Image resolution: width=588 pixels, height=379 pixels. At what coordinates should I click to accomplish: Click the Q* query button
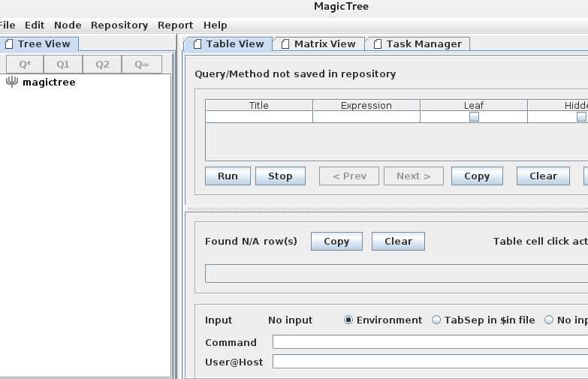tap(25, 65)
